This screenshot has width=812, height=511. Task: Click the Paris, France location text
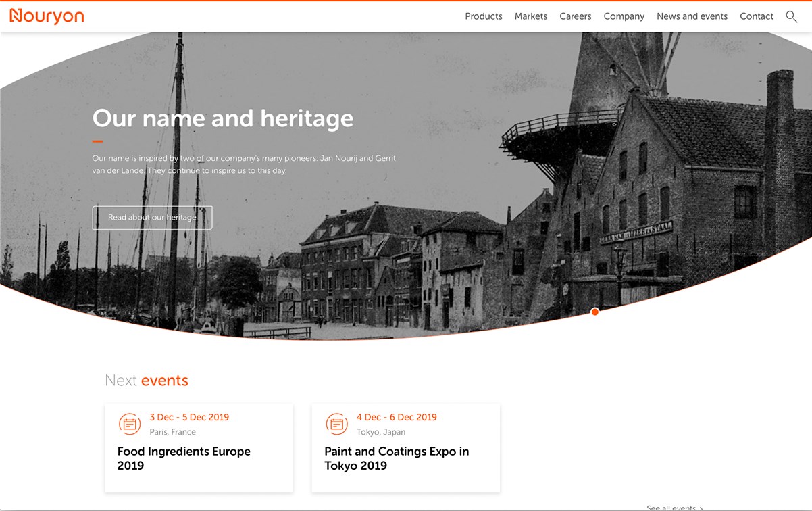(x=172, y=432)
